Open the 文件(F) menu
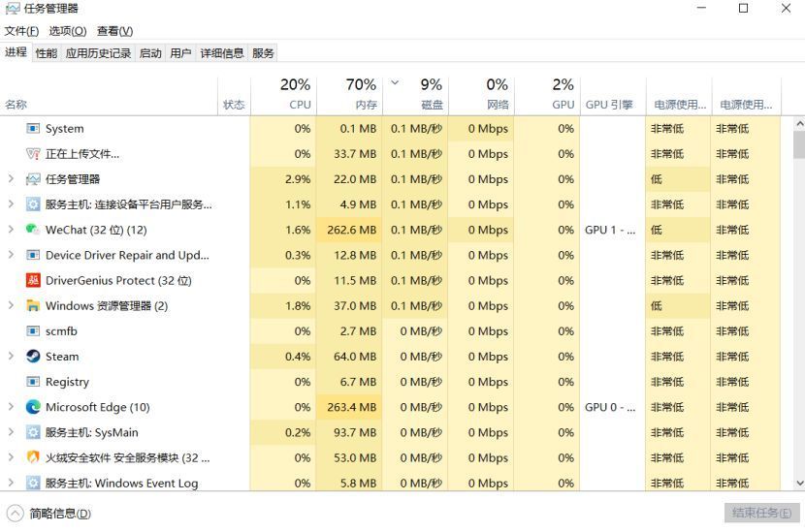Viewport: 805px width, 532px height. click(21, 31)
